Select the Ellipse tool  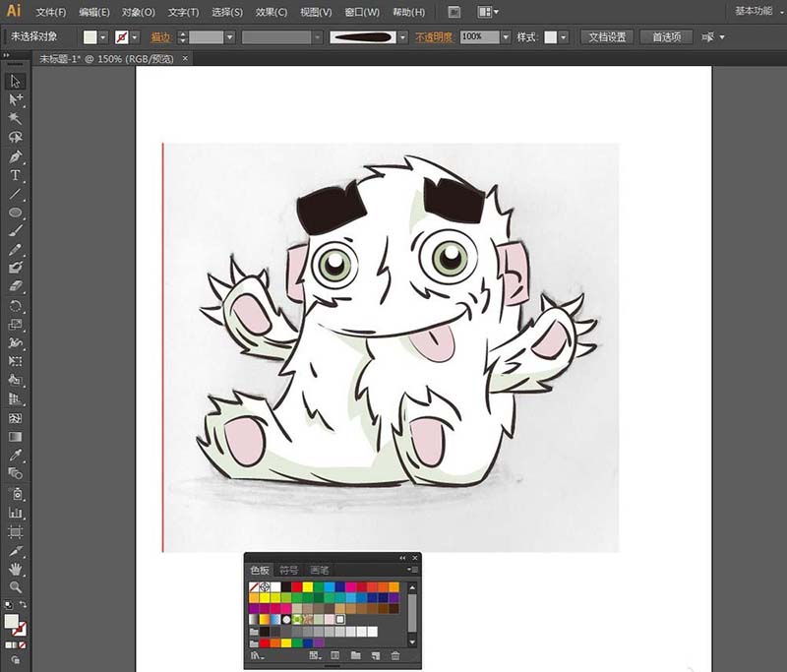pos(15,213)
